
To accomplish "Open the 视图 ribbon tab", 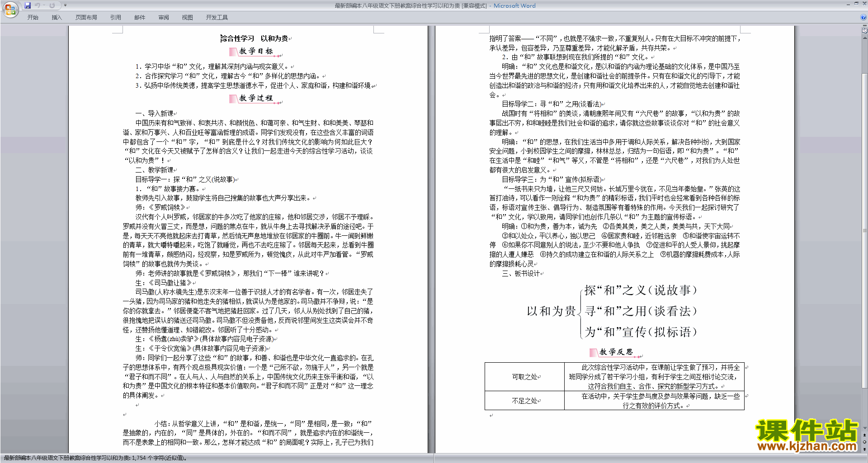I will 188,17.
